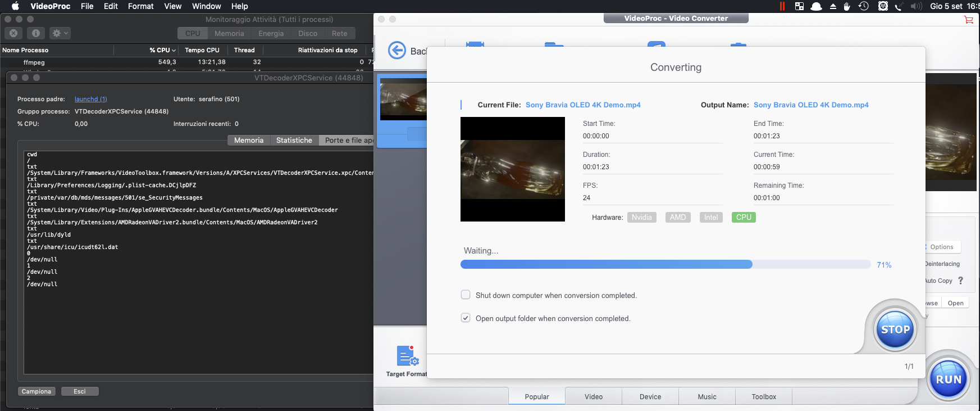980x411 pixels.
Task: Open the VideoProc application menu
Action: [51, 6]
